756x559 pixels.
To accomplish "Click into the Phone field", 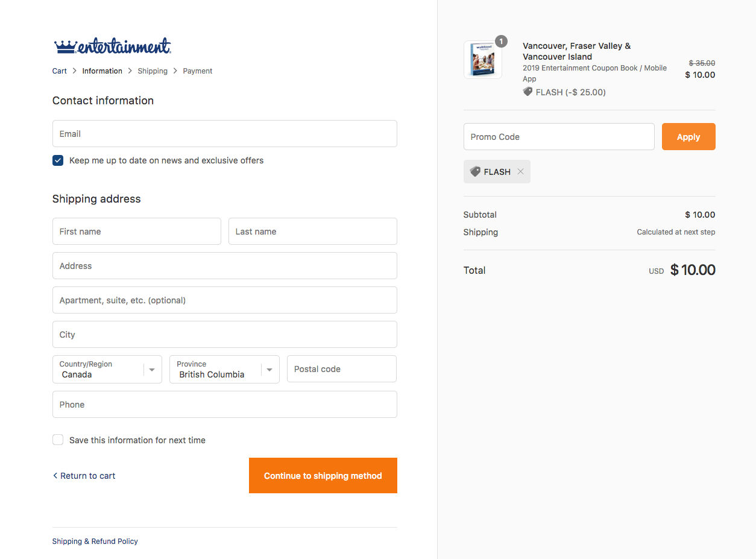I will pos(224,405).
